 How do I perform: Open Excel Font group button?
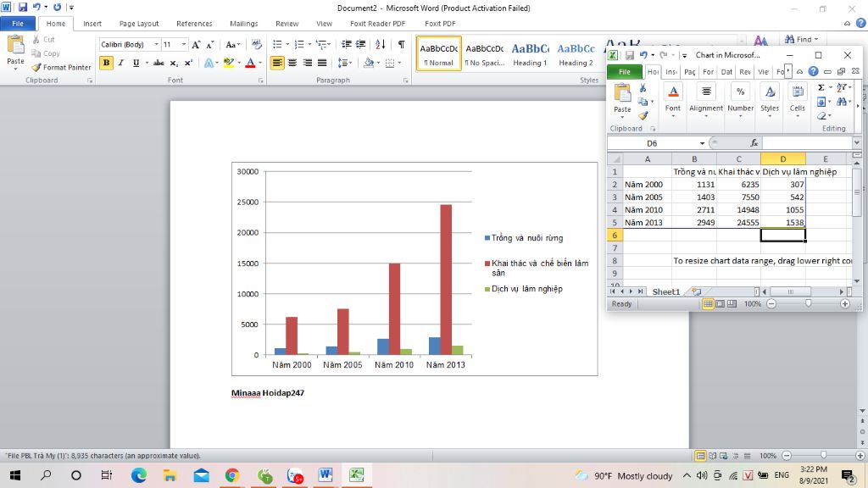[673, 98]
